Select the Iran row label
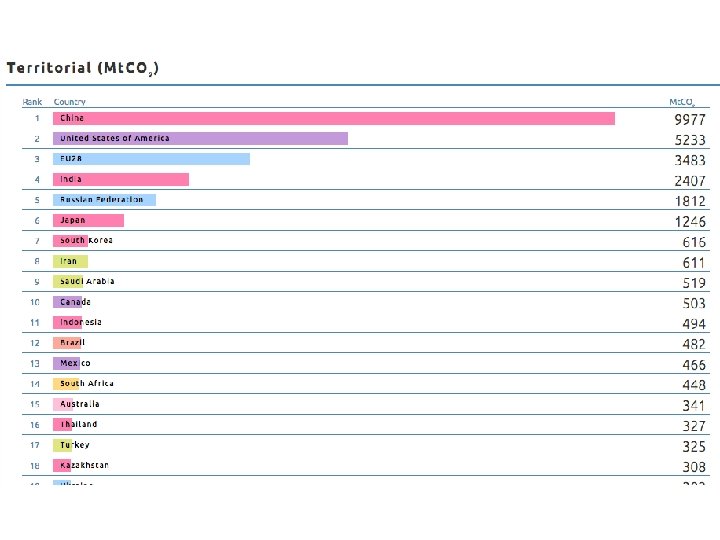 [x=69, y=261]
